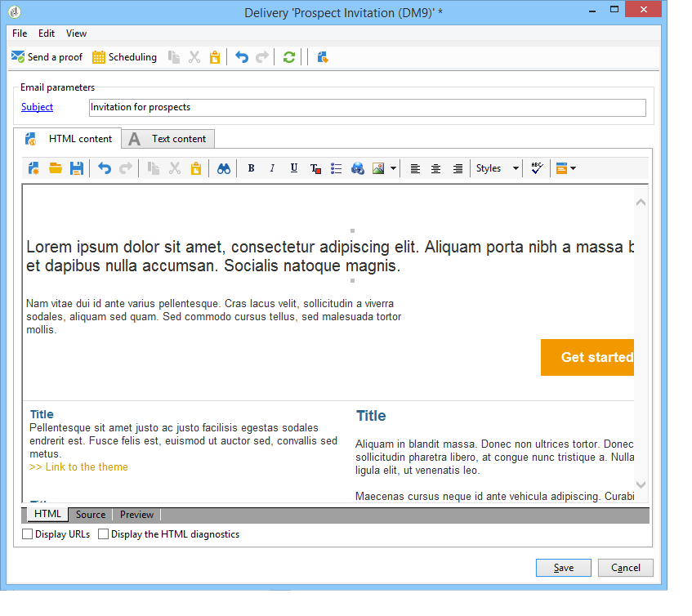
Task: Click undo arrow in editor toolbar
Action: [104, 168]
